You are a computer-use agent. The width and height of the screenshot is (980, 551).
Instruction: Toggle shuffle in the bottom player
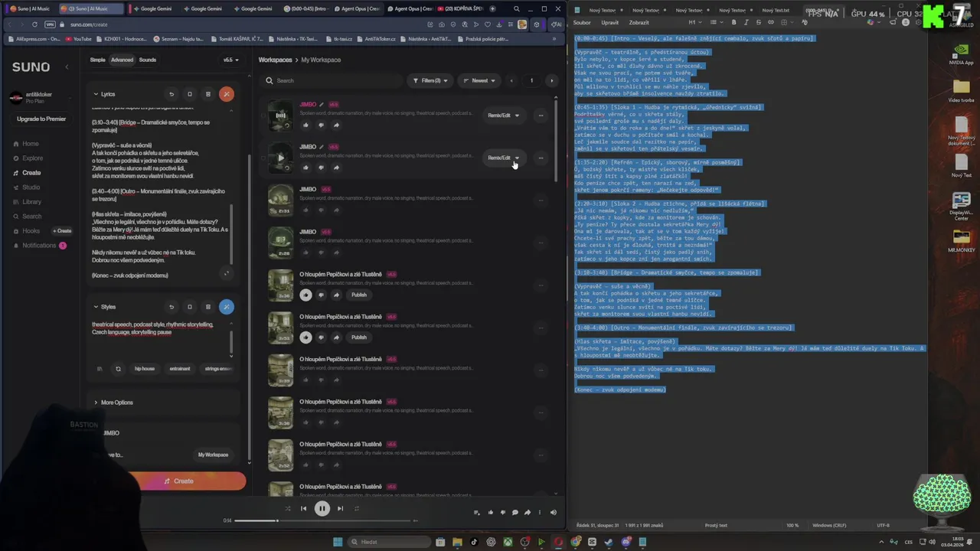(x=288, y=508)
